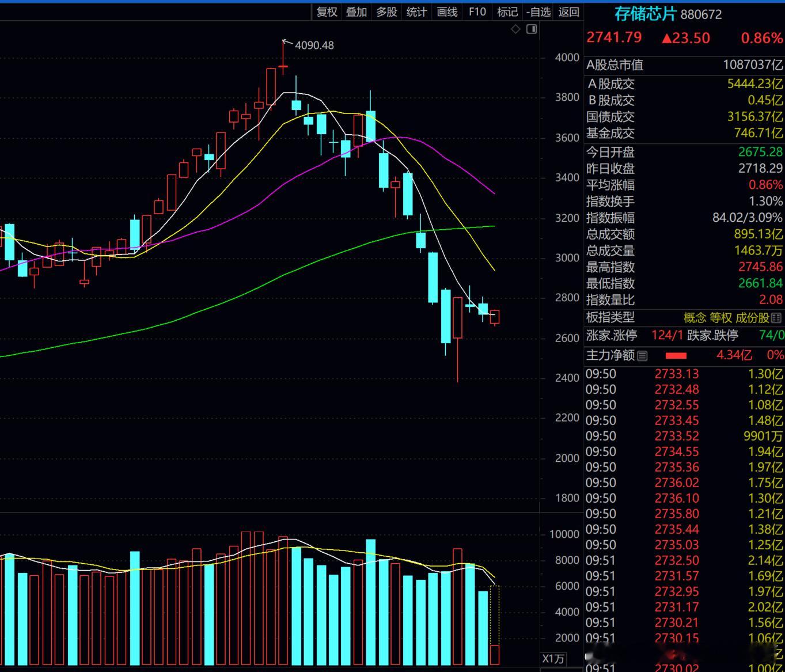Click the 4000 price axis label
This screenshot has height=672, width=785.
pyautogui.click(x=567, y=57)
